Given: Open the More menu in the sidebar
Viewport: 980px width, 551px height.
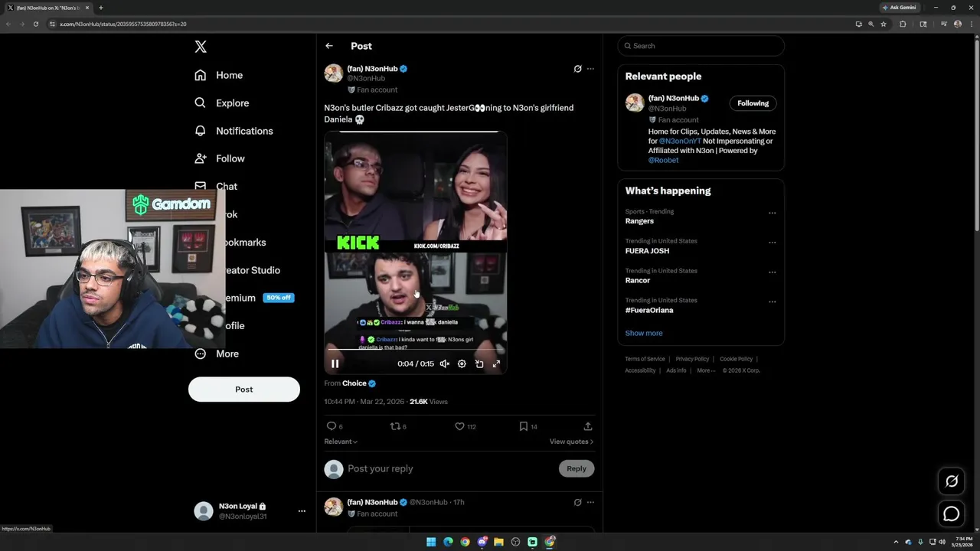Looking at the screenshot, I should (217, 354).
